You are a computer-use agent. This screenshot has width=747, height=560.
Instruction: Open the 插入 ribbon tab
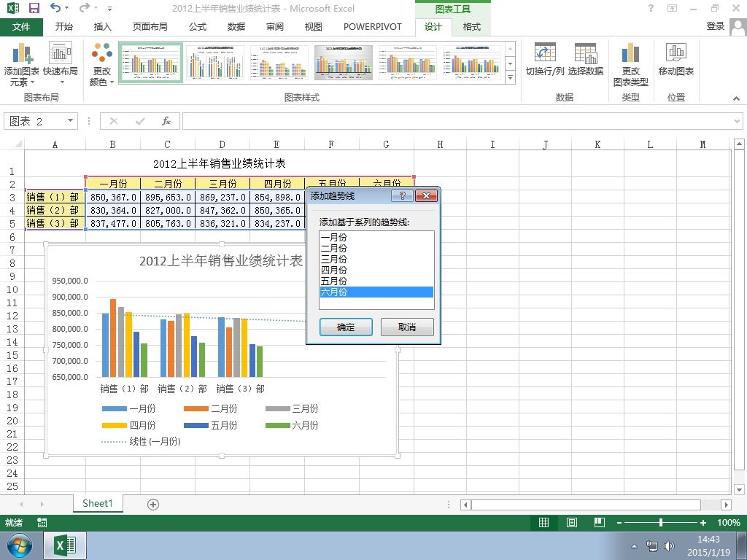tap(102, 27)
